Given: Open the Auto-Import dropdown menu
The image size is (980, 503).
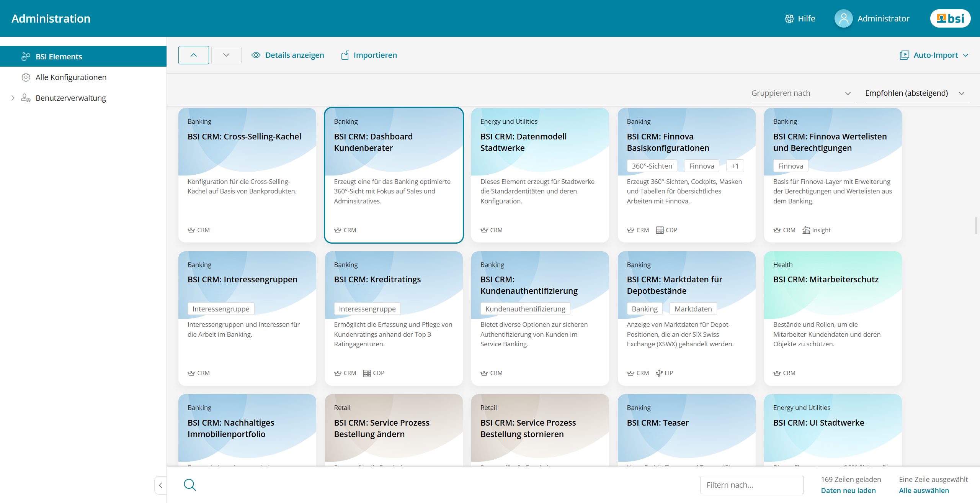Looking at the screenshot, I should pyautogui.click(x=934, y=55).
